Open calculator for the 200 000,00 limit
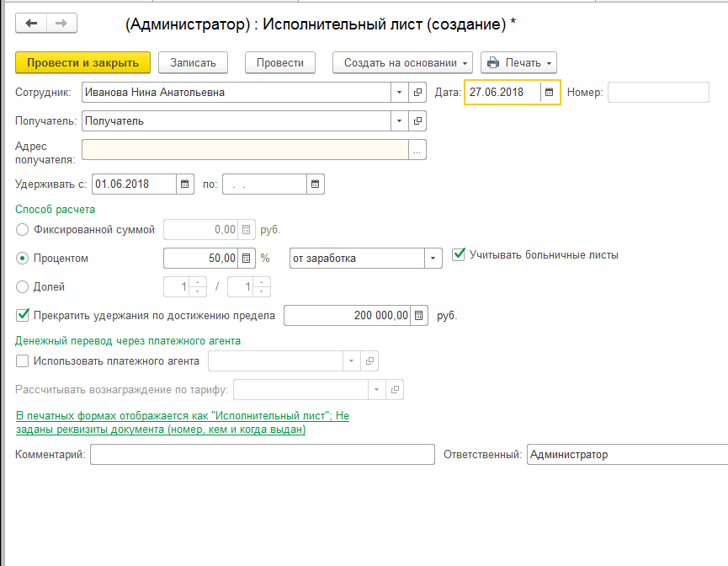This screenshot has width=728, height=566. 419,316
